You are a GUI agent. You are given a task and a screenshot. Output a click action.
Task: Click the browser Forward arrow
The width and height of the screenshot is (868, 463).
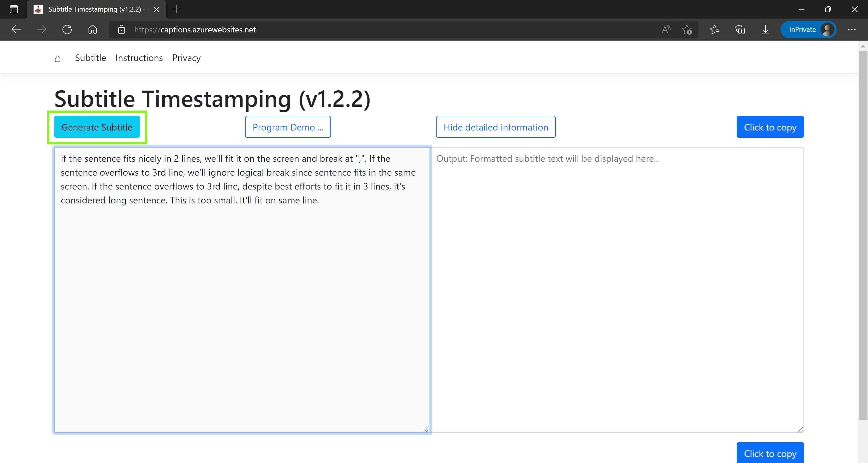click(x=41, y=30)
